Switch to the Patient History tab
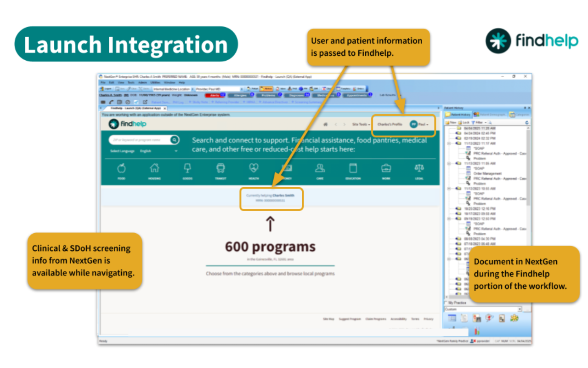The image size is (588, 368). click(x=458, y=115)
